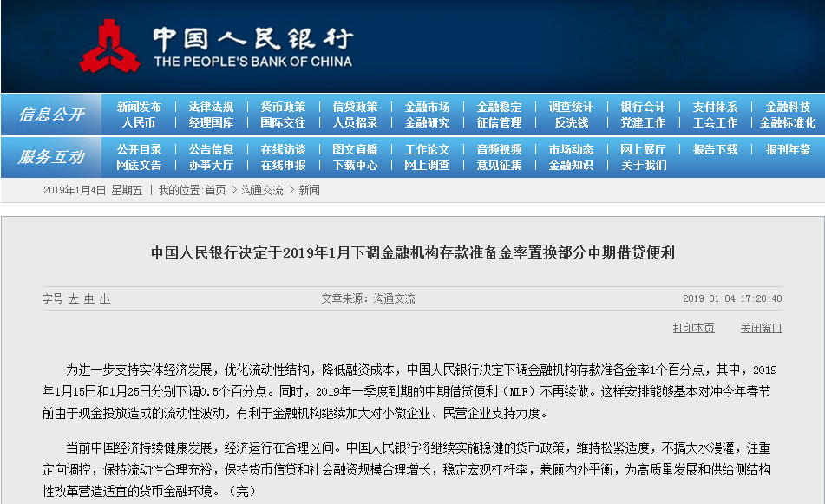Click the 关闭窗口 link
Viewport: 825px width, 504px height.
pos(761,328)
